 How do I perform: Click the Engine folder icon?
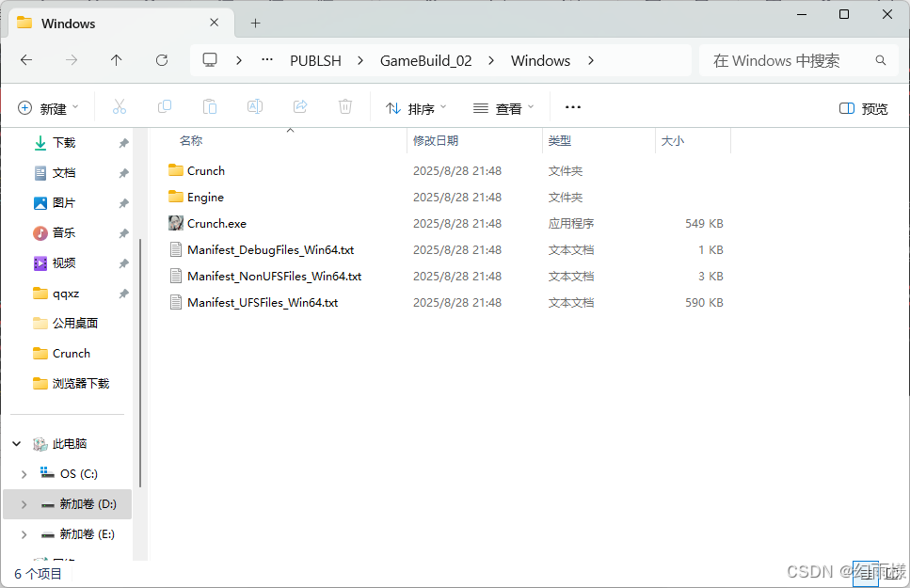coord(176,197)
